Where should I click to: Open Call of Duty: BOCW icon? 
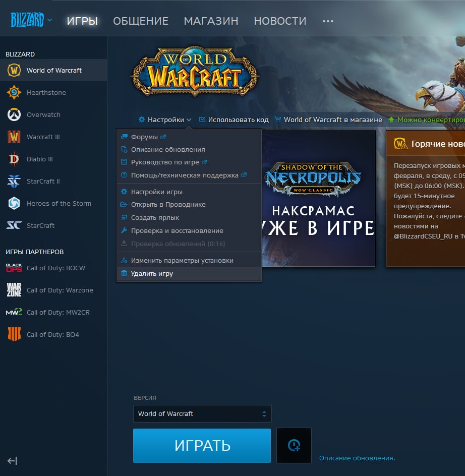(14, 268)
